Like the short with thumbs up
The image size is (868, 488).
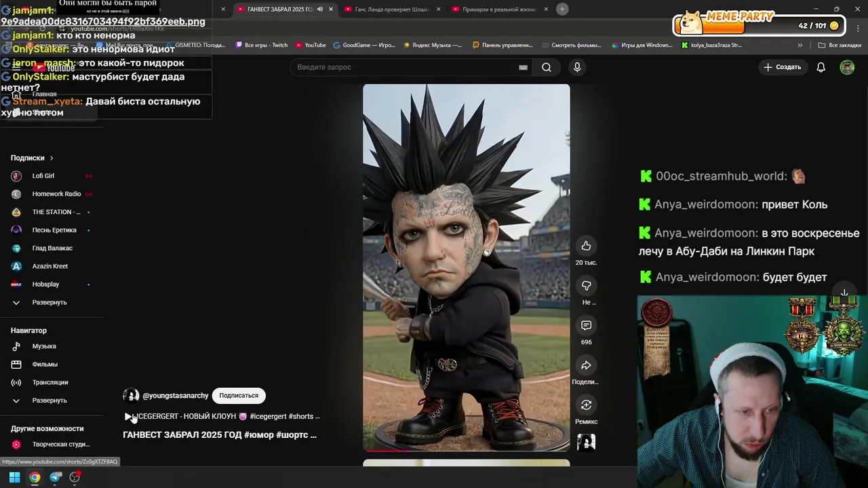[586, 246]
